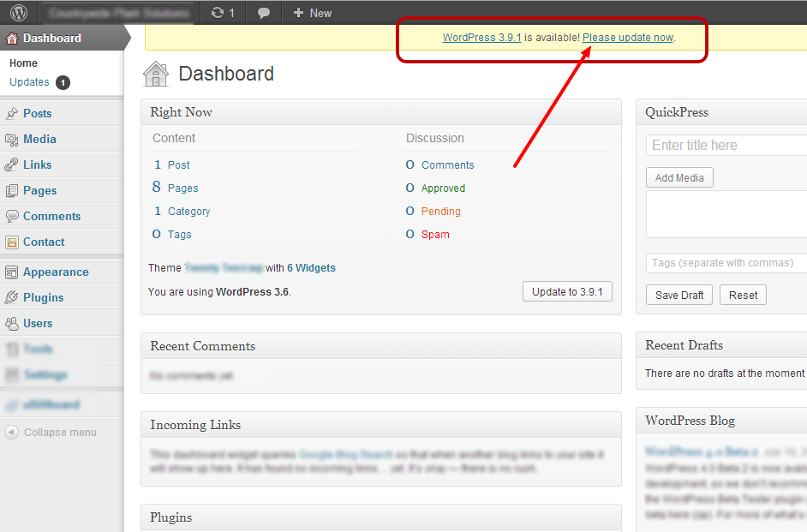Go to Home under Dashboard
807x532 pixels.
(23, 63)
